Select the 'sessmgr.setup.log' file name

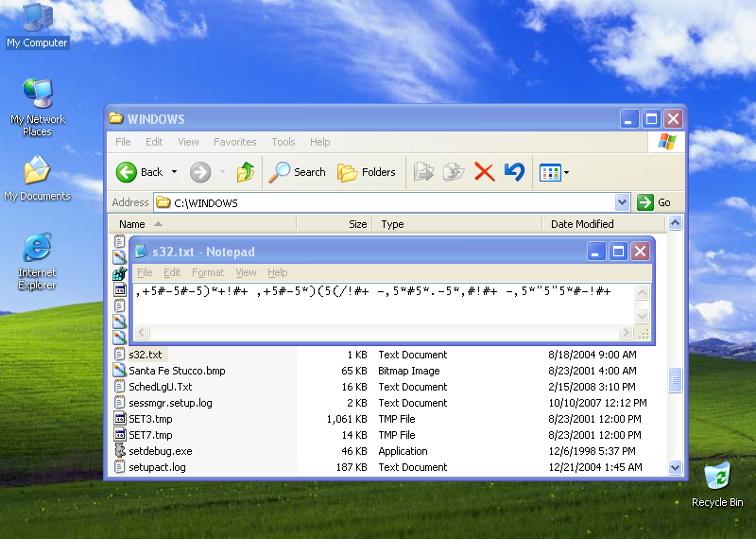[170, 403]
